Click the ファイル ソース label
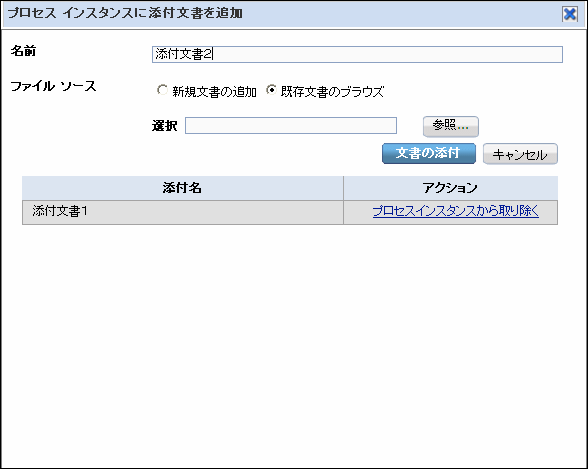Screen dimensions: 588x469 [53, 87]
